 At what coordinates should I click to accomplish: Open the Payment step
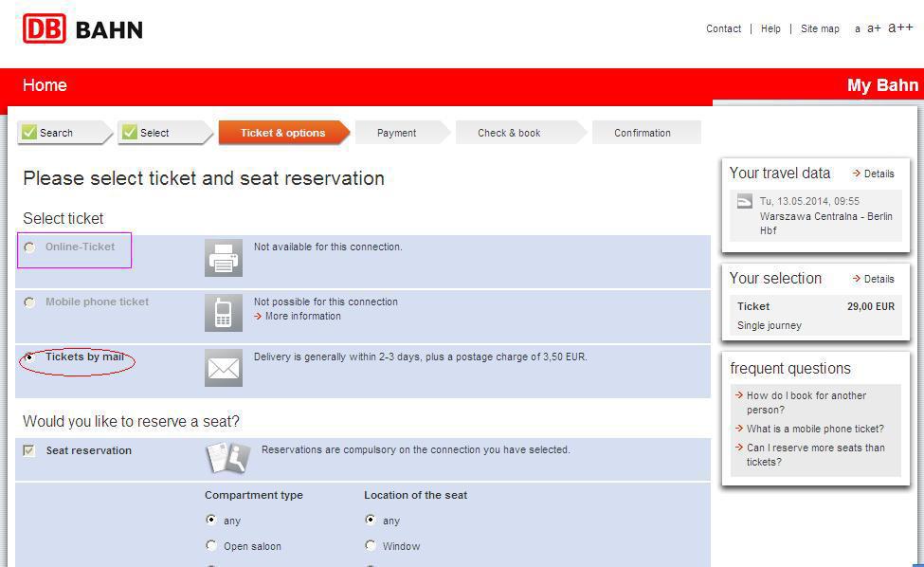403,133
